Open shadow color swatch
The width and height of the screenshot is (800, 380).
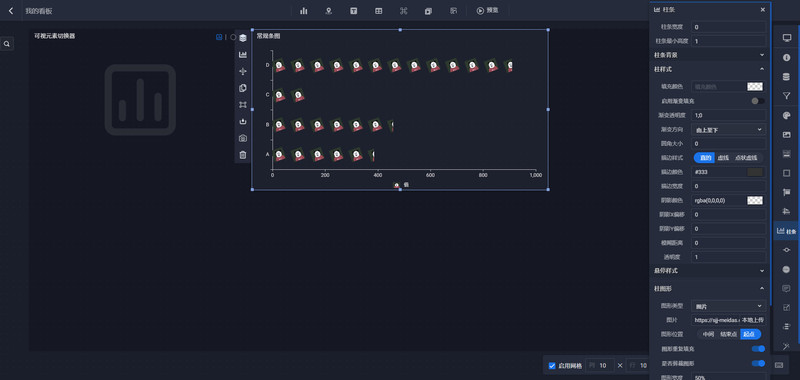(755, 200)
